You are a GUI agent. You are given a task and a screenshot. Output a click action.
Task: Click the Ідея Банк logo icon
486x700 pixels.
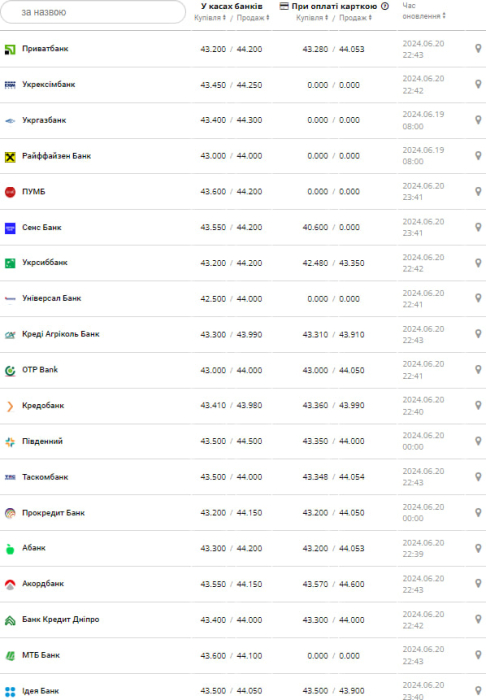click(x=10, y=692)
